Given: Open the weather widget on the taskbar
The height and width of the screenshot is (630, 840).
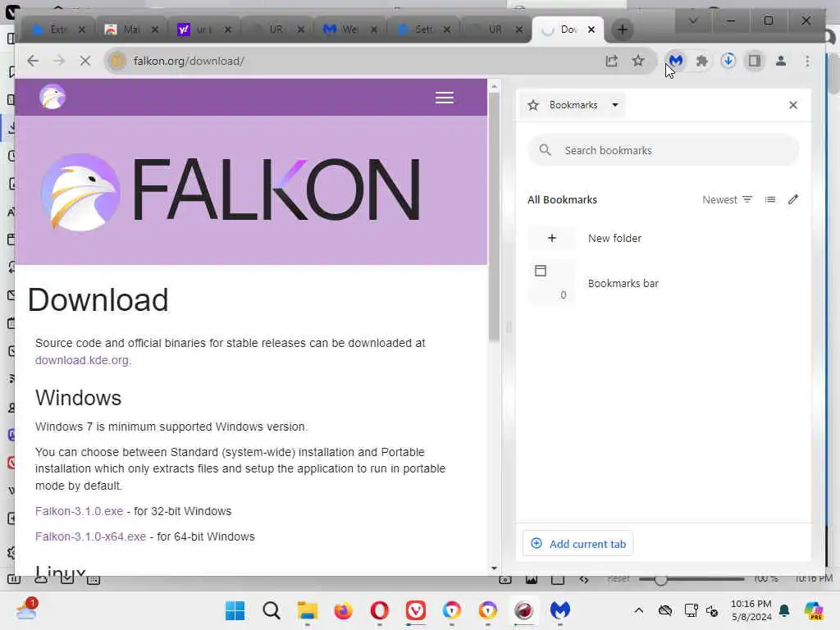Looking at the screenshot, I should (x=27, y=610).
